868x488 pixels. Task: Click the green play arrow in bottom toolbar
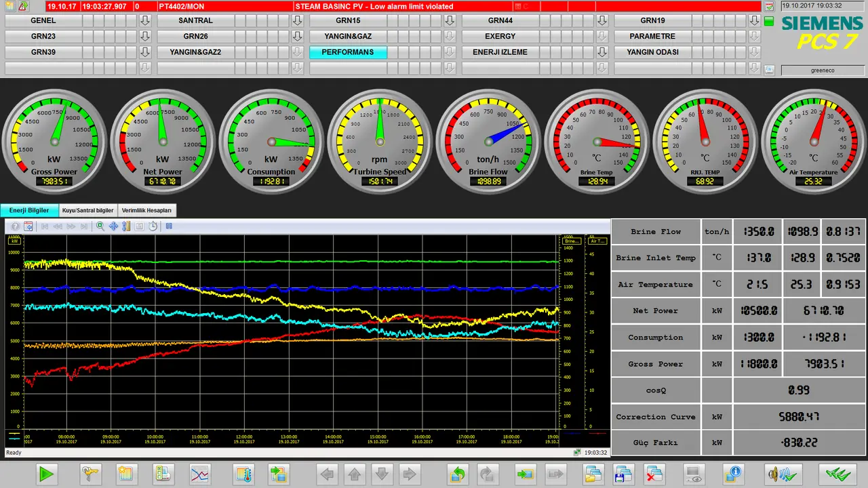coord(47,474)
